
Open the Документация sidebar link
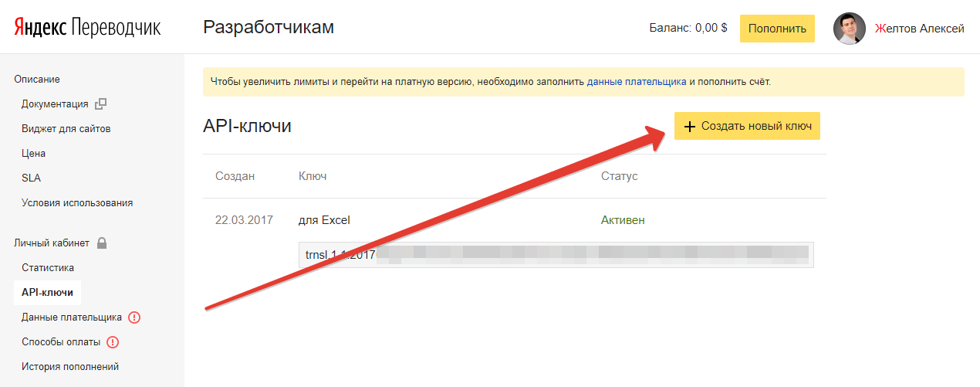pyautogui.click(x=55, y=104)
